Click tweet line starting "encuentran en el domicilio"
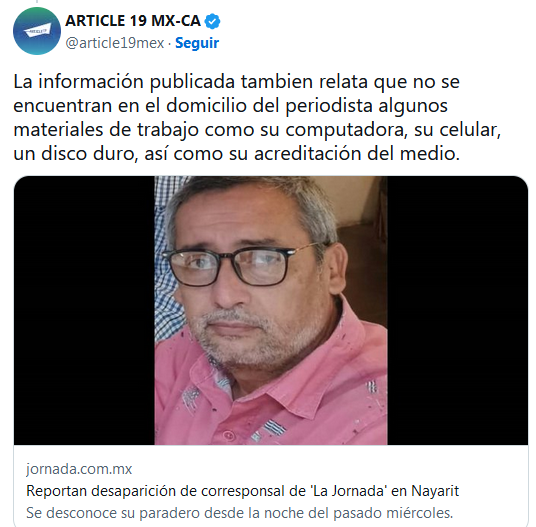The height and width of the screenshot is (527, 536). click(x=230, y=106)
